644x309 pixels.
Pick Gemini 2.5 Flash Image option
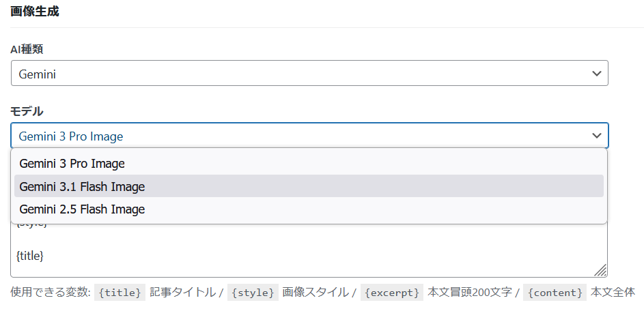82,209
